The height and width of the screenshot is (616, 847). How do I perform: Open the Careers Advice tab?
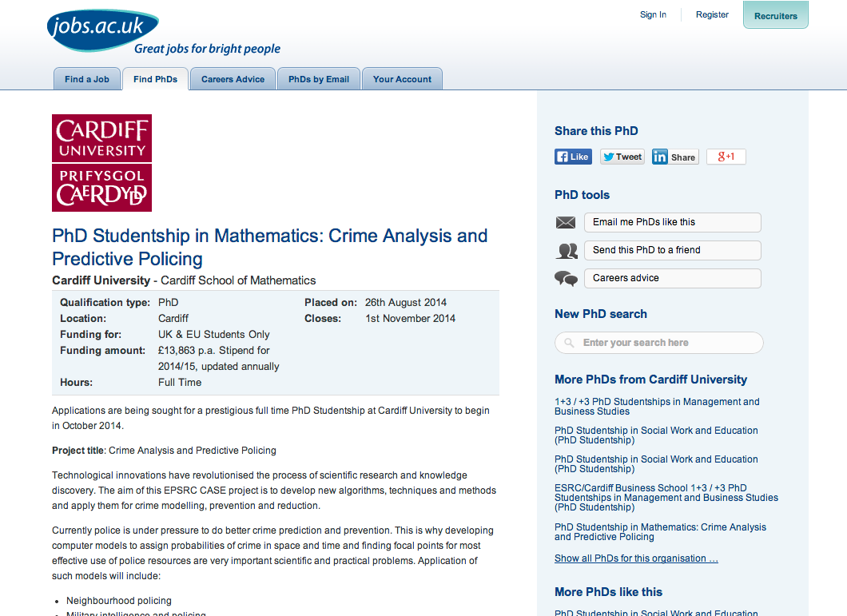pyautogui.click(x=233, y=79)
